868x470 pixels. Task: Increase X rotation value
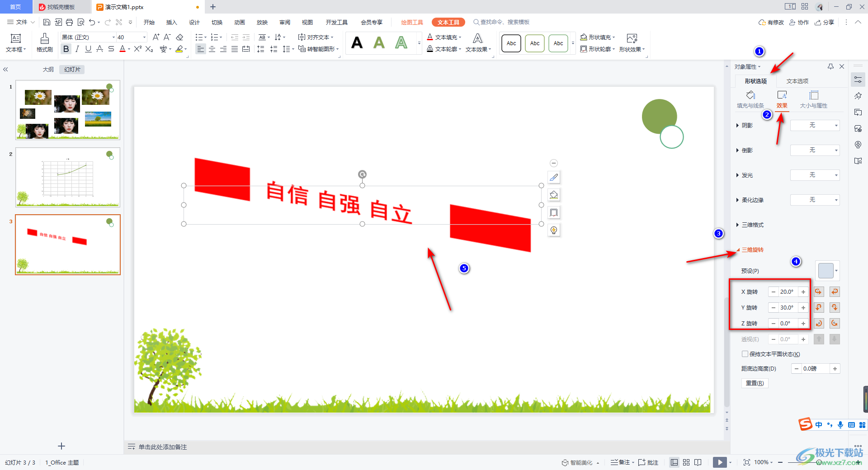(803, 292)
